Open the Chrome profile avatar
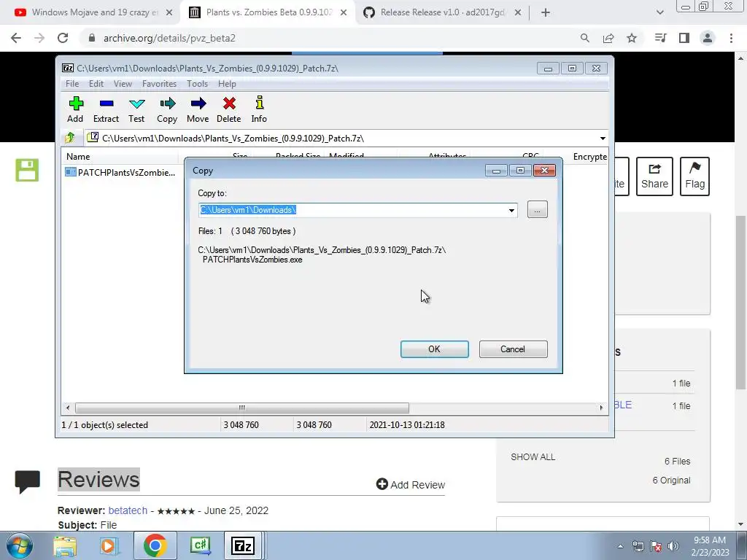The width and height of the screenshot is (747, 560). [708, 38]
